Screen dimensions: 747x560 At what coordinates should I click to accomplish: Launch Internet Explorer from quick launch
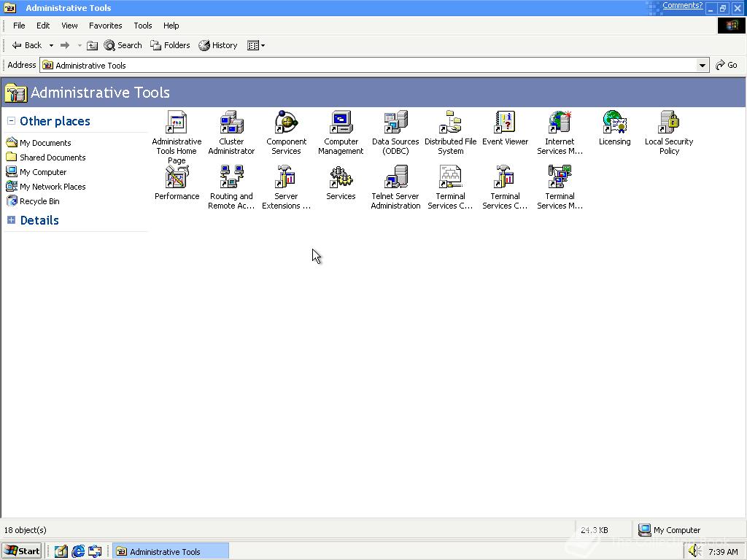click(x=78, y=551)
